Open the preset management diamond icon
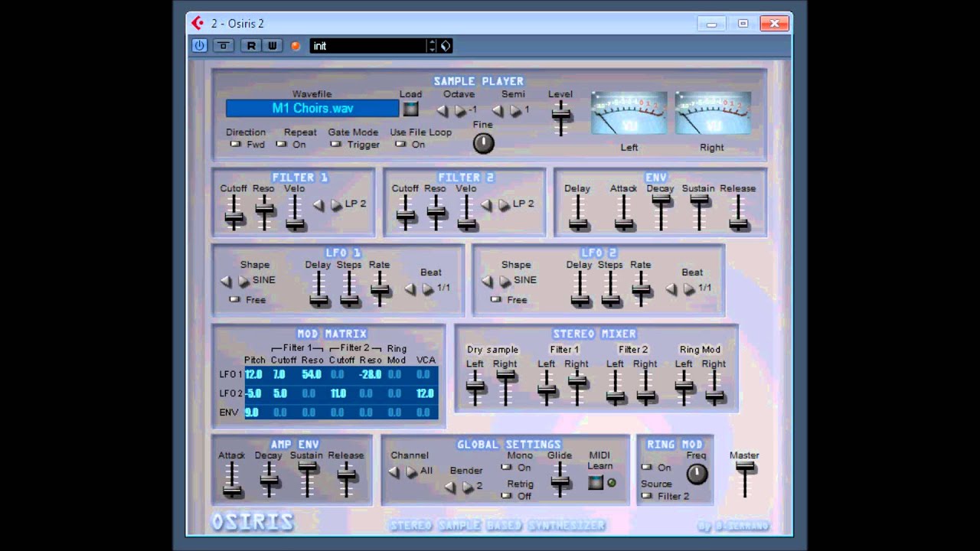The width and height of the screenshot is (980, 551). click(x=446, y=46)
